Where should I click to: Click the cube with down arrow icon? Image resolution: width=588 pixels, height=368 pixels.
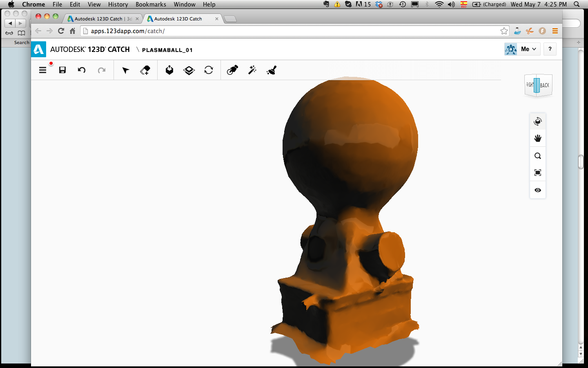pyautogui.click(x=169, y=70)
